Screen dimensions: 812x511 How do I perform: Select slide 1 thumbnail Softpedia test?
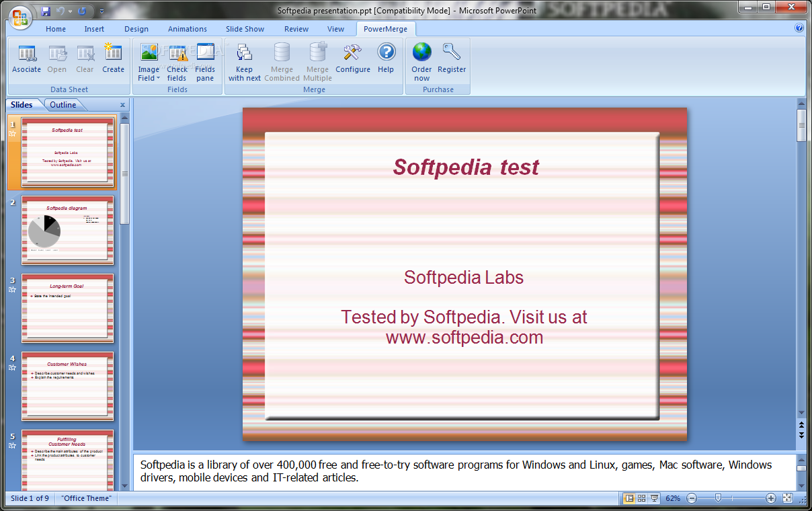pyautogui.click(x=68, y=152)
